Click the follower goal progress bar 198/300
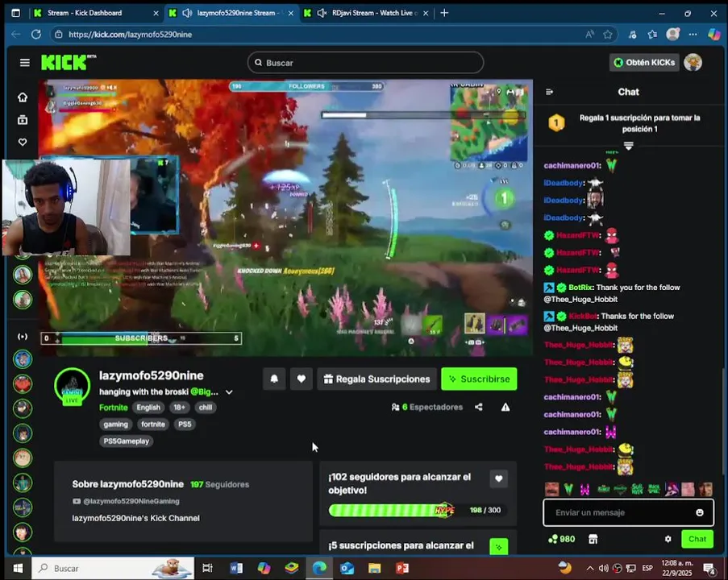The image size is (728, 580). click(418, 511)
